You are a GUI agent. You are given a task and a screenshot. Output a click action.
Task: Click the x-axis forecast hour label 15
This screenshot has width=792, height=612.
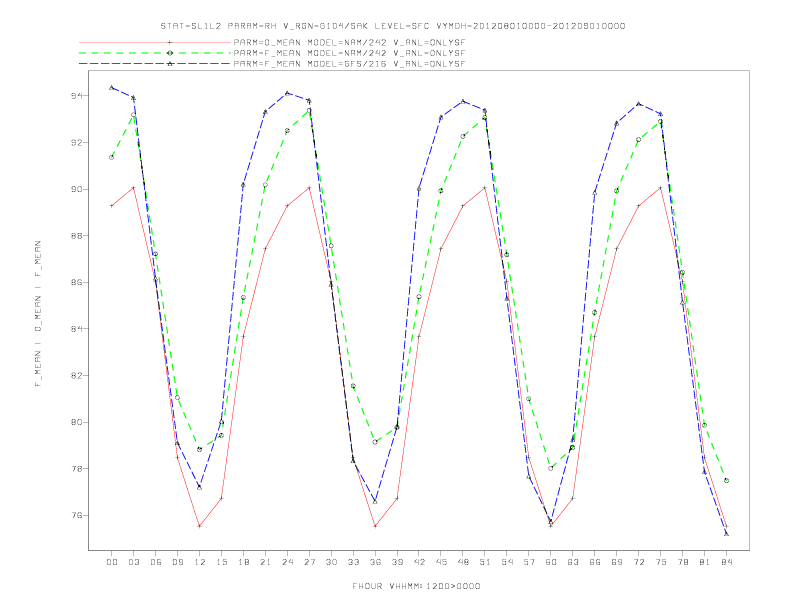(x=221, y=562)
